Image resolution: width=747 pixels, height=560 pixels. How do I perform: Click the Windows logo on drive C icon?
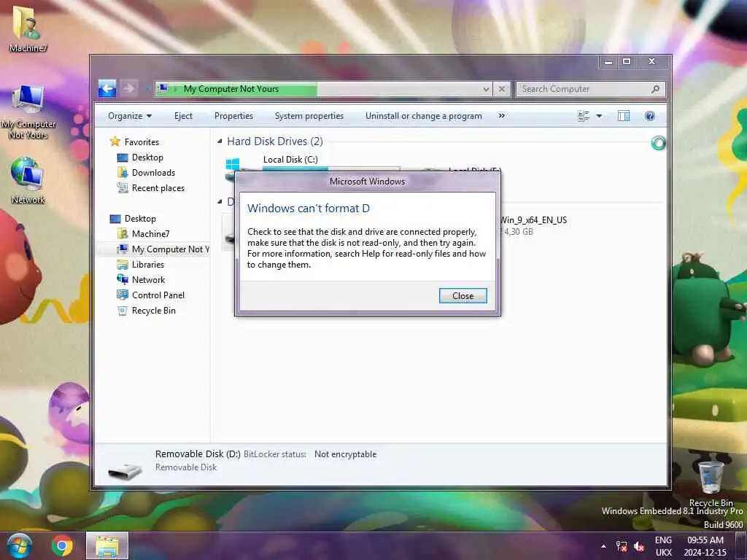[x=233, y=165]
